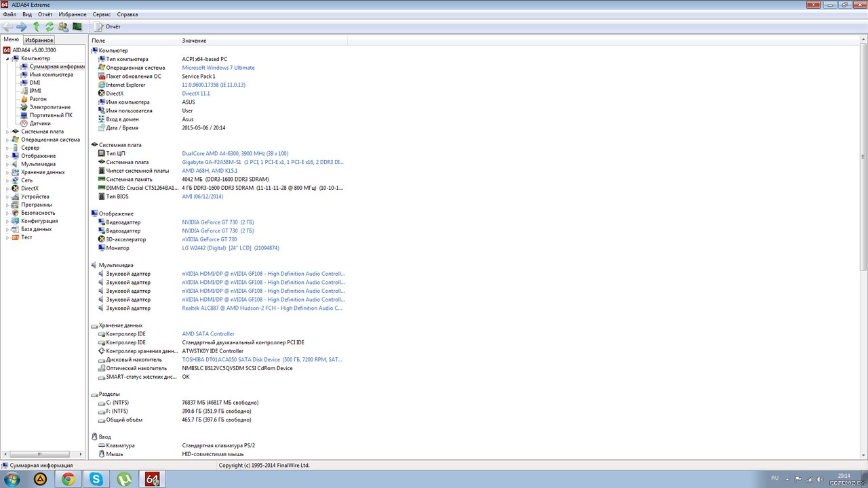Click the Отчёт report toolbar button
Image resolution: width=868 pixels, height=488 pixels.
[x=108, y=26]
